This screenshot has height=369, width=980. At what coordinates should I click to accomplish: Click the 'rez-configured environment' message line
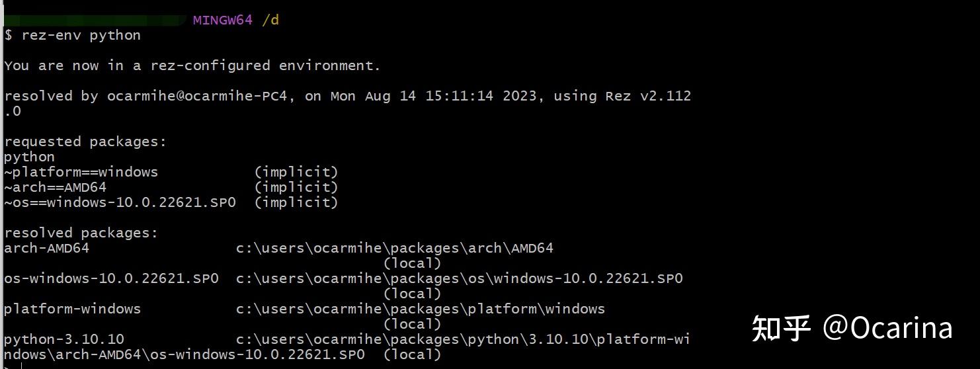click(192, 65)
